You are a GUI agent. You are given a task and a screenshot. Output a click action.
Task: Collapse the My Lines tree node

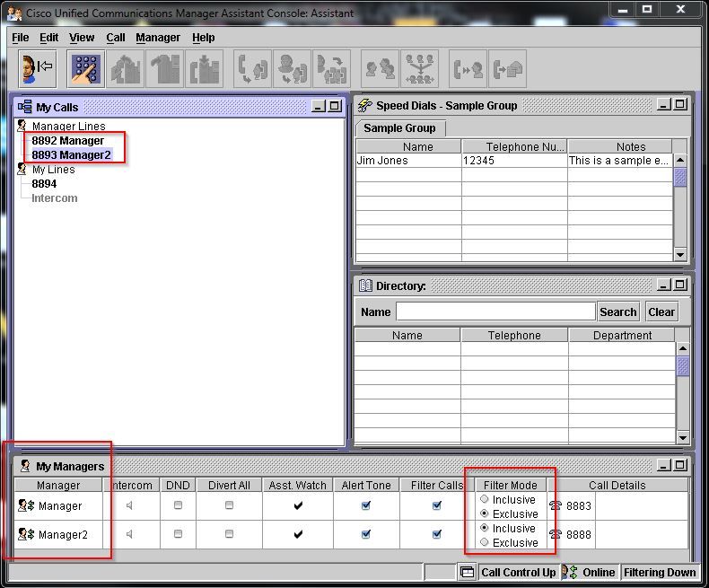[22, 169]
